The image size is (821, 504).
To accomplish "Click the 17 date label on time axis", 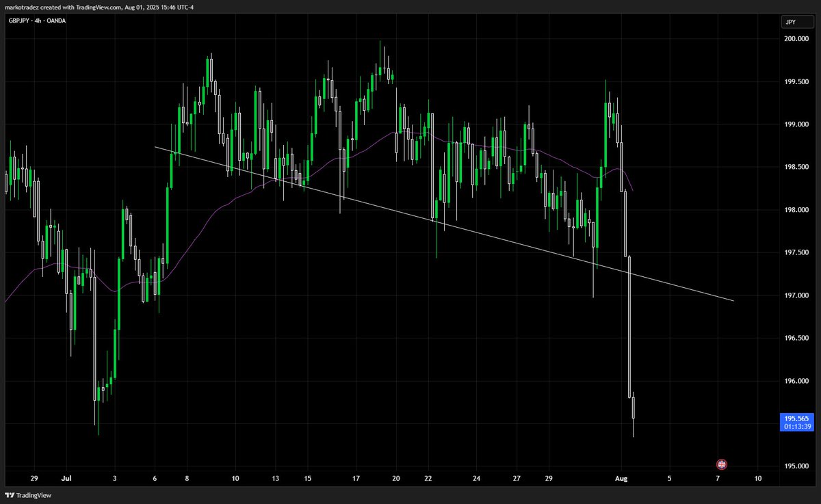I will [x=356, y=478].
